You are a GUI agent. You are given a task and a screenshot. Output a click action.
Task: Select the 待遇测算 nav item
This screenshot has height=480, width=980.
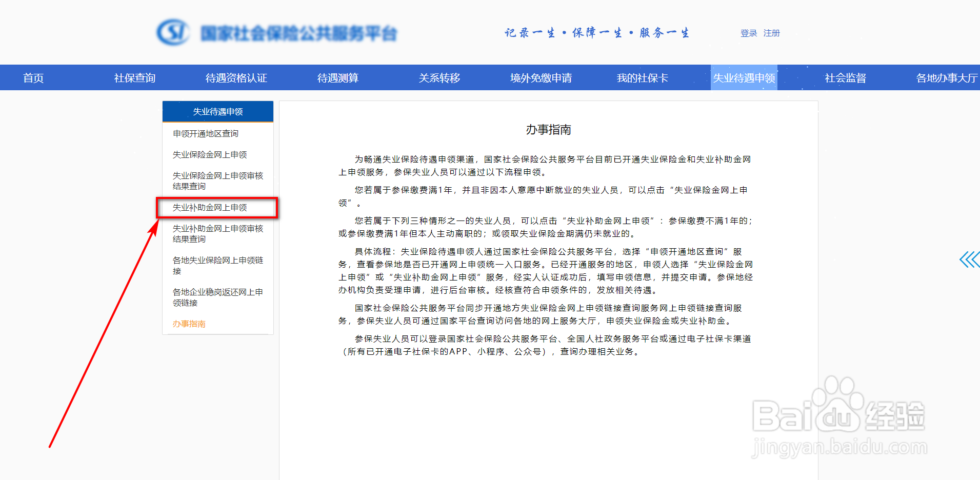(338, 78)
